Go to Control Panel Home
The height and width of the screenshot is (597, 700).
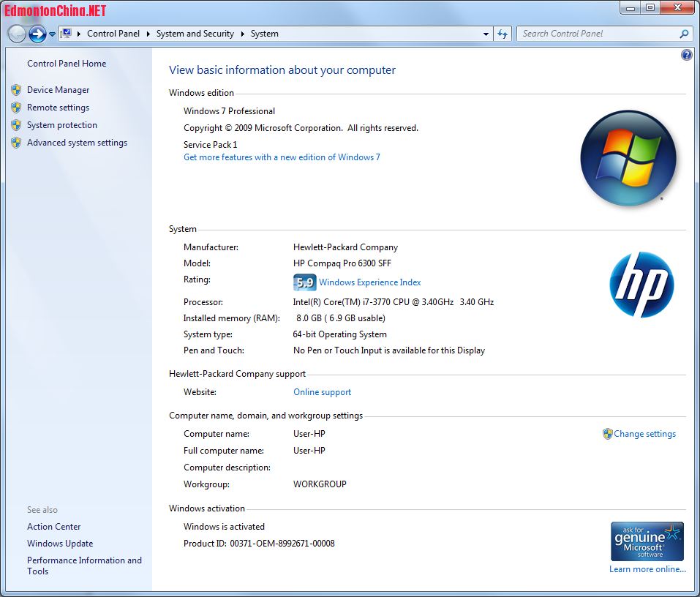click(x=67, y=64)
